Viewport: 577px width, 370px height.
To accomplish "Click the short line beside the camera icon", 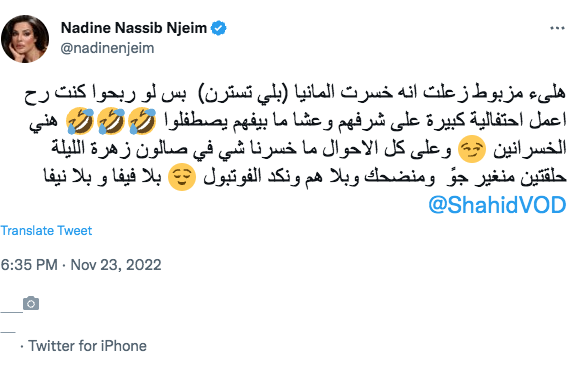I will (x=11, y=312).
